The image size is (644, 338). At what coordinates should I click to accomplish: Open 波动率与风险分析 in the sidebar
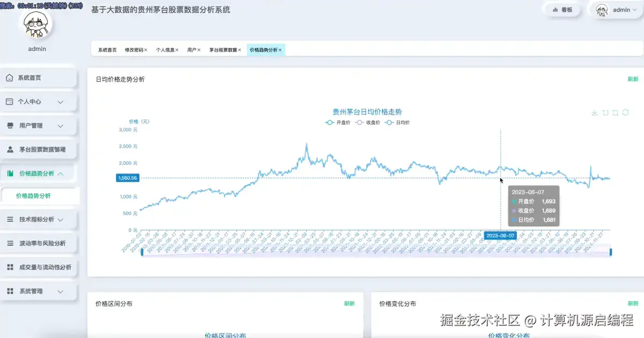pos(39,243)
